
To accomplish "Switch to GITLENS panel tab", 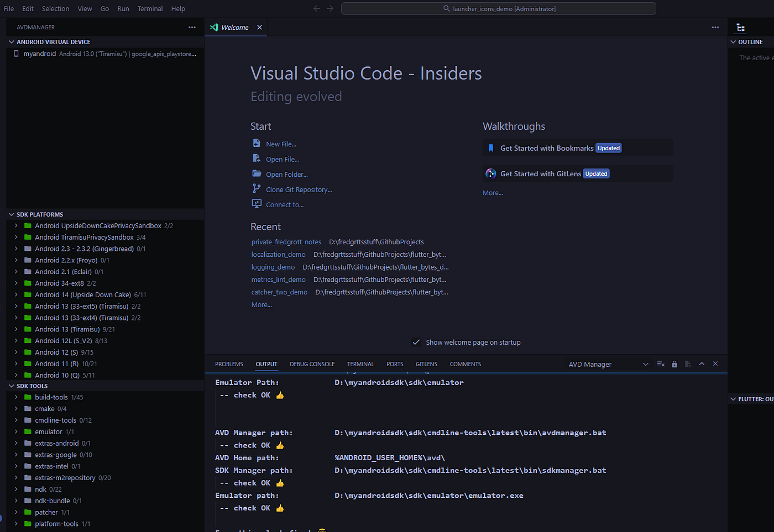I will coord(426,364).
